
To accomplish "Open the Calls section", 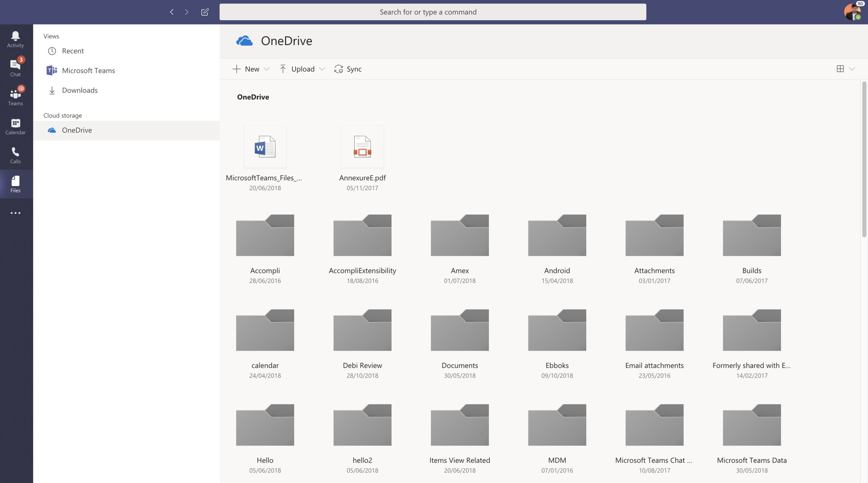I will (15, 155).
